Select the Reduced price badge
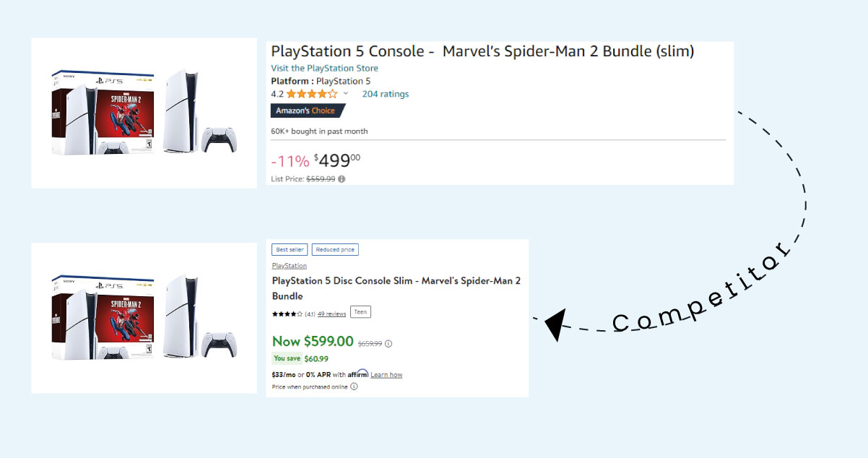This screenshot has height=458, width=868. 335,250
